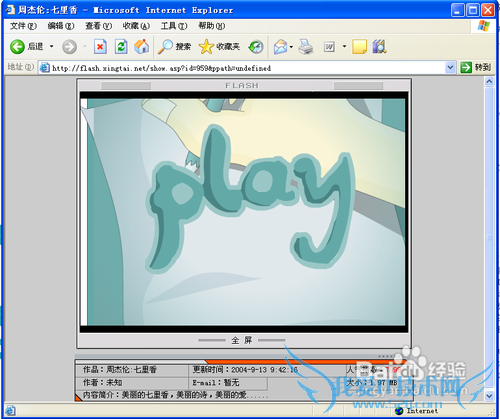Click the vertical scrollbar down arrow
The image size is (500, 419).
point(489,396)
